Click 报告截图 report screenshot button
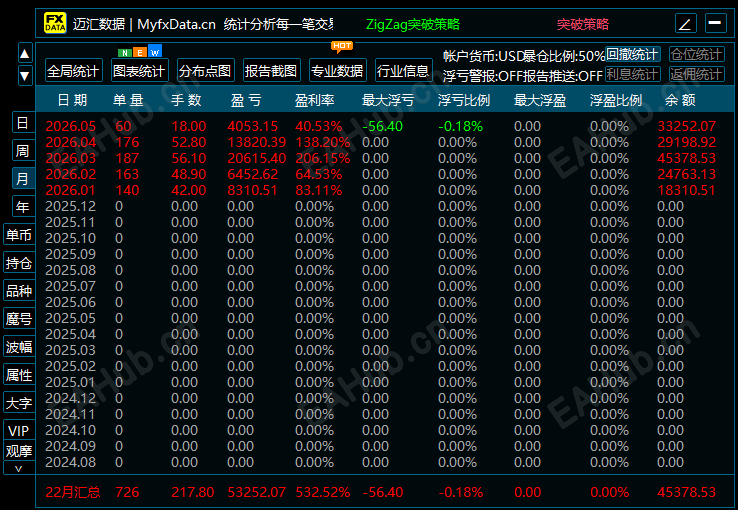 tap(272, 71)
